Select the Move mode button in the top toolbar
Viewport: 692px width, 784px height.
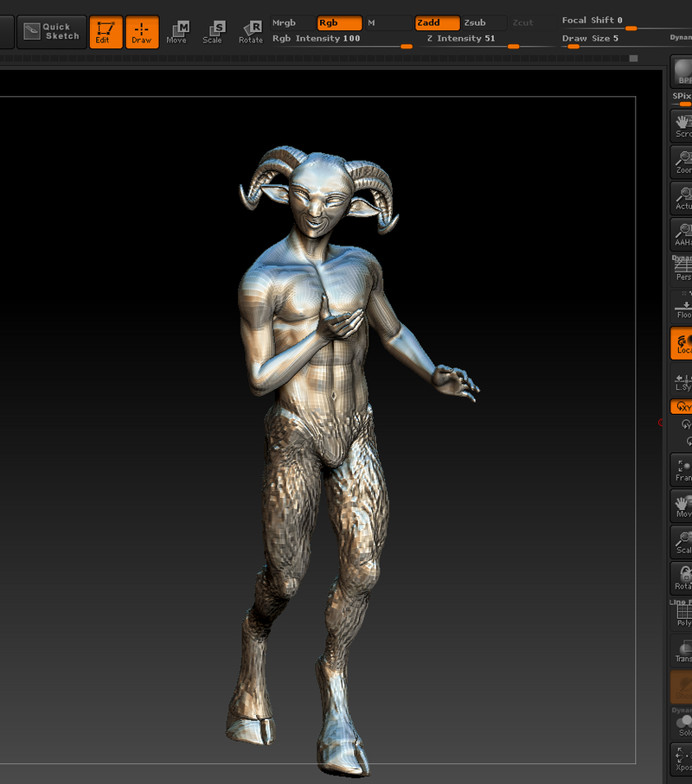177,32
